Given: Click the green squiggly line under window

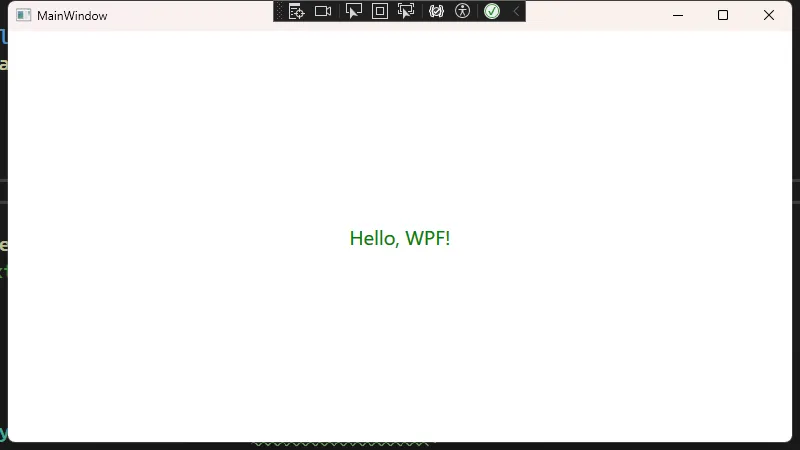Looking at the screenshot, I should pyautogui.click(x=340, y=444).
